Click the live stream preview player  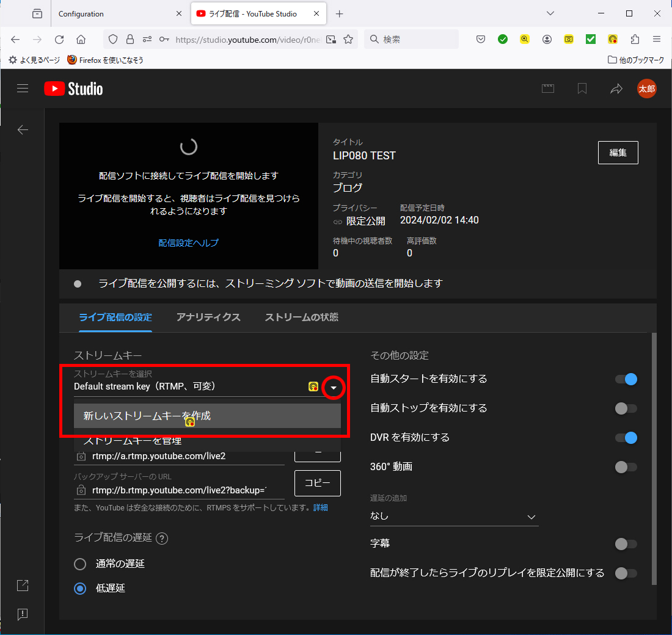[189, 196]
